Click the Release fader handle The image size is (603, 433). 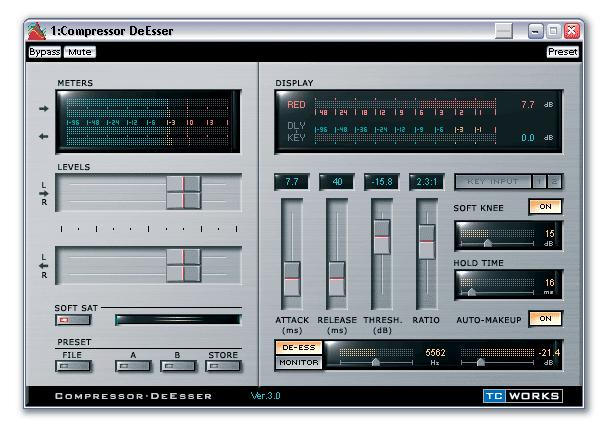(337, 279)
